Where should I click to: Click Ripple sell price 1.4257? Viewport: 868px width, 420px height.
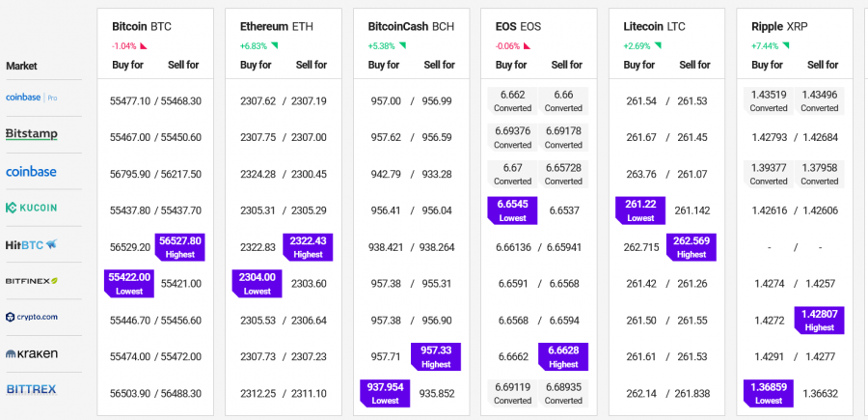[x=821, y=284]
